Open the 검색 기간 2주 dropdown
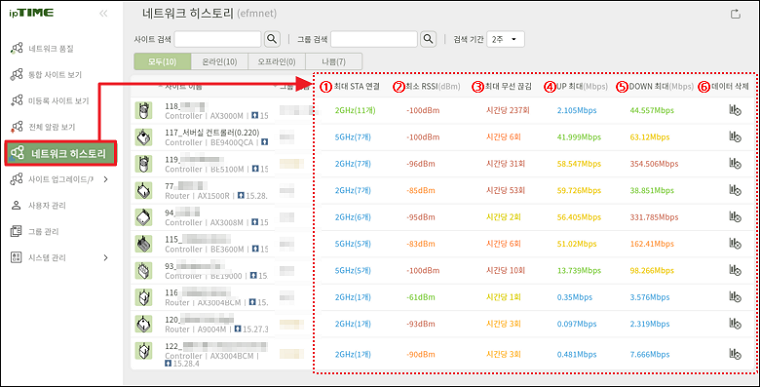The height and width of the screenshot is (387, 760). pos(505,39)
